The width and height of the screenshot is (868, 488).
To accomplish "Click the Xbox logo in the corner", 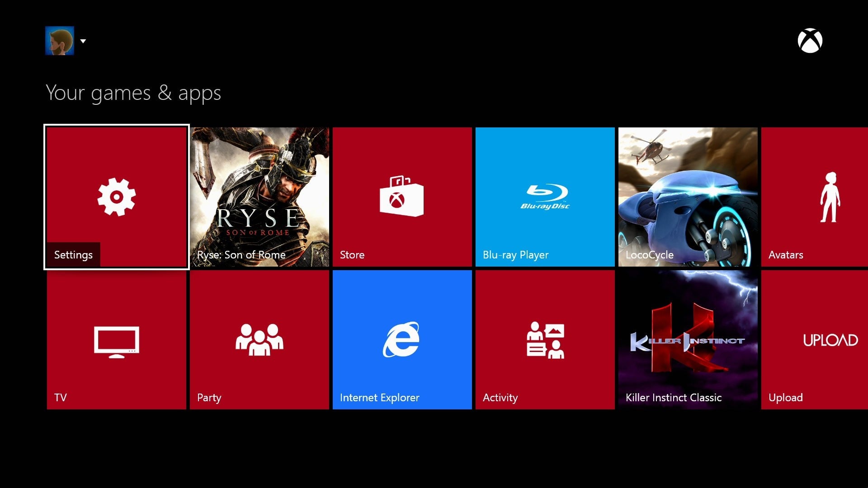I will pos(810,41).
